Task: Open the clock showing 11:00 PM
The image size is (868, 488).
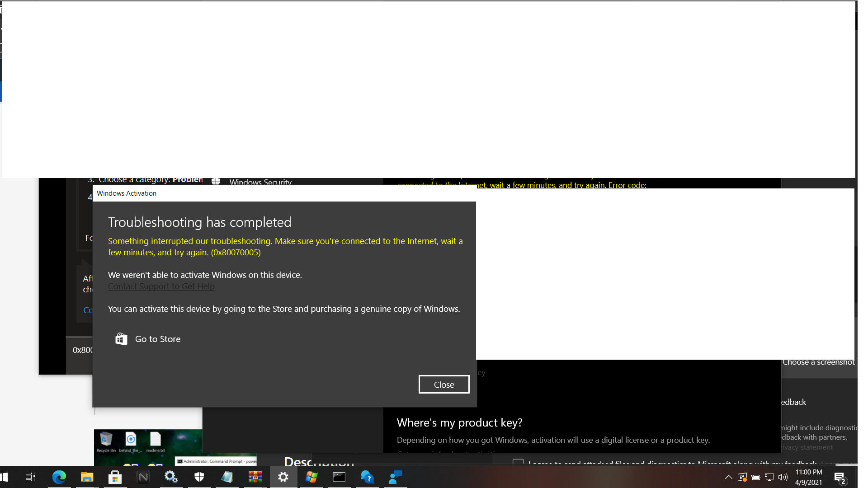Action: pos(808,477)
